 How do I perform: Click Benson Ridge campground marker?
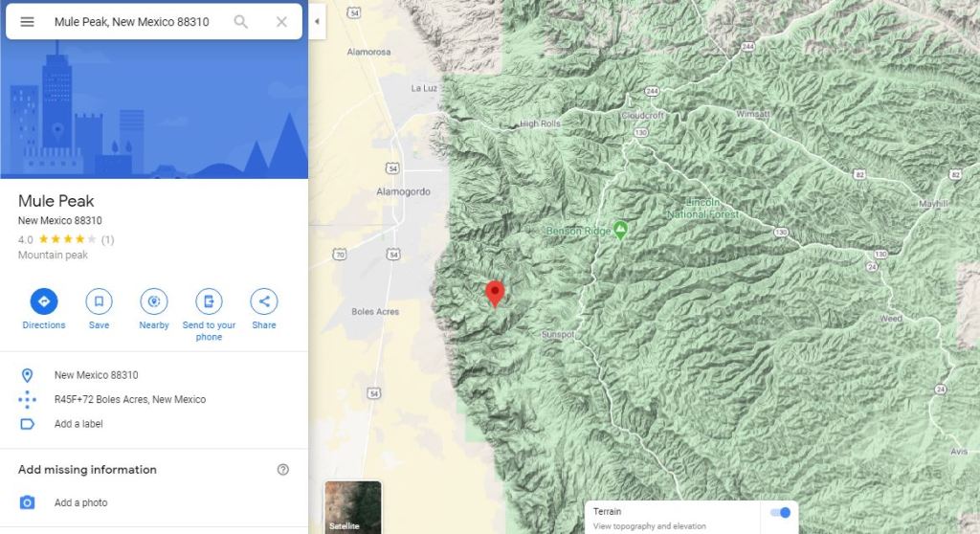pos(620,230)
